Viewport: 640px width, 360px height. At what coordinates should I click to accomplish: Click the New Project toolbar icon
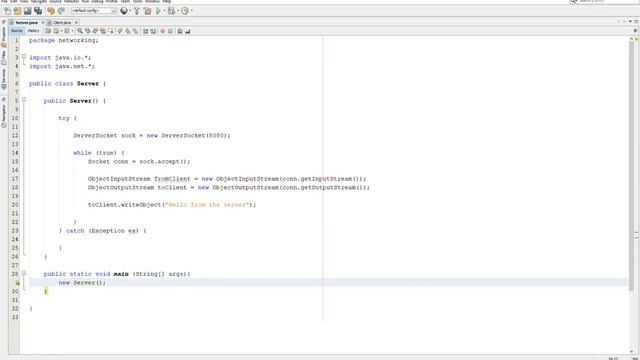[18, 11]
